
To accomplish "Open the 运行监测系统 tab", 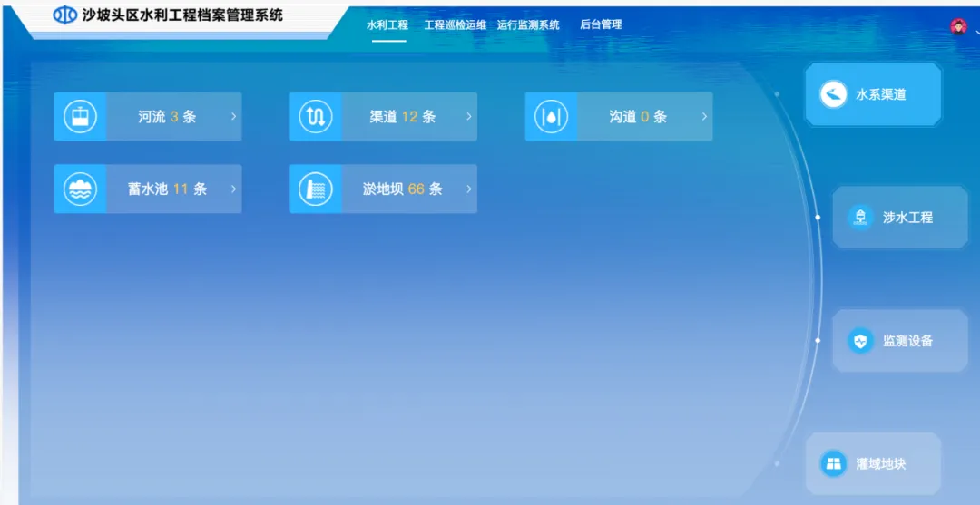I will pyautogui.click(x=528, y=25).
